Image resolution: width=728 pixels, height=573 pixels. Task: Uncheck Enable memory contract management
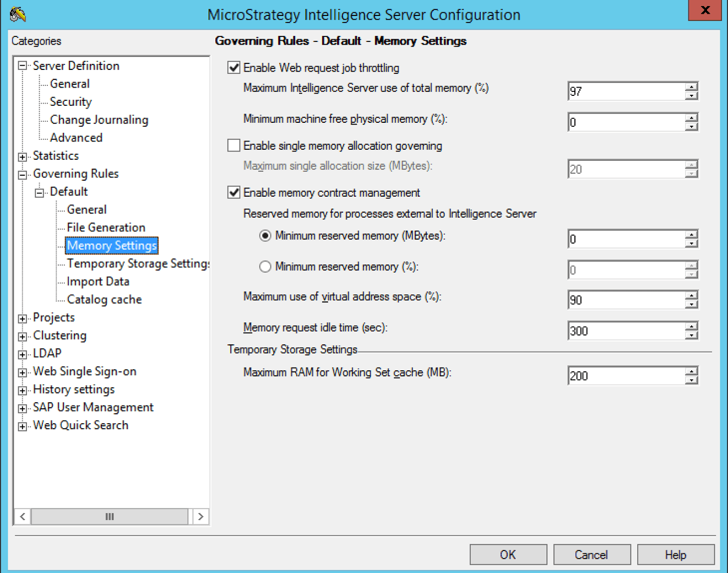coord(234,192)
